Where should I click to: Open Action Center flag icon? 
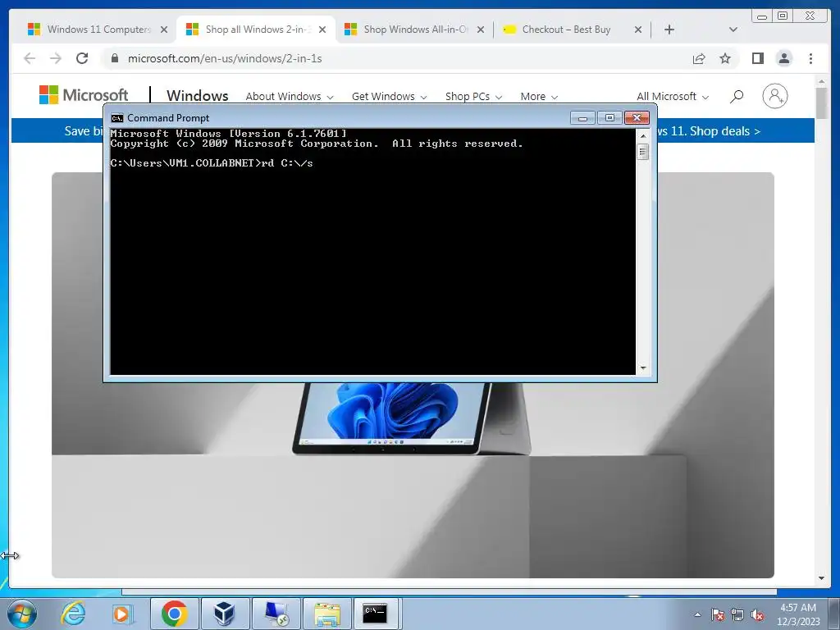717,615
